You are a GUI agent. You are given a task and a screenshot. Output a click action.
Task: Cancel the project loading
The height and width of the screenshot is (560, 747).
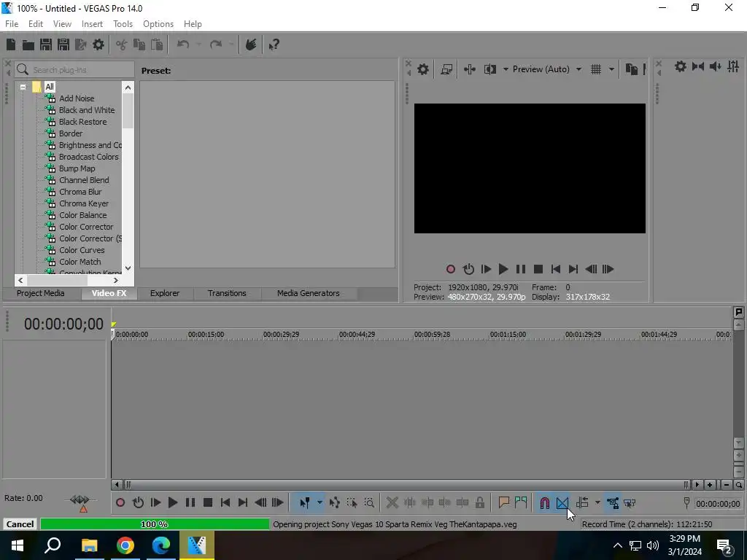tap(20, 524)
